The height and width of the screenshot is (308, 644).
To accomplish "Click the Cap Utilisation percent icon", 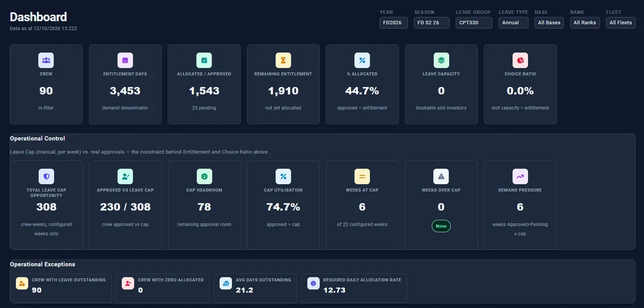I will (283, 176).
